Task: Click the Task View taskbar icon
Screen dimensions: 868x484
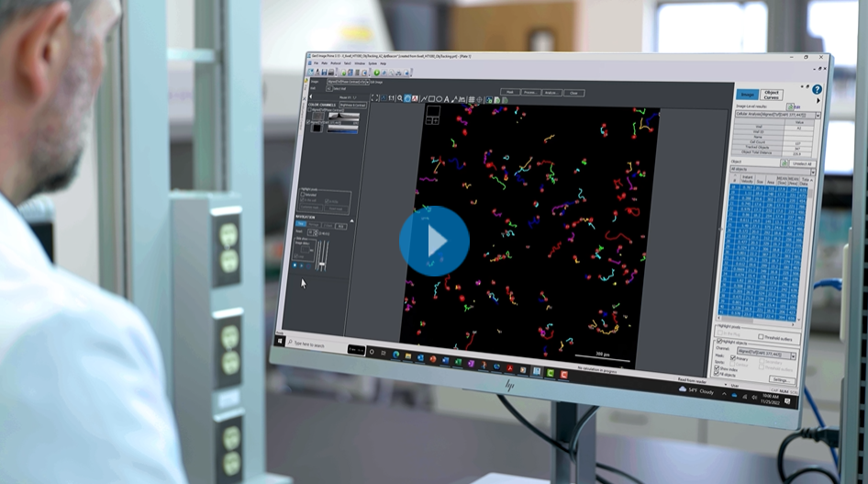Action: [383, 353]
